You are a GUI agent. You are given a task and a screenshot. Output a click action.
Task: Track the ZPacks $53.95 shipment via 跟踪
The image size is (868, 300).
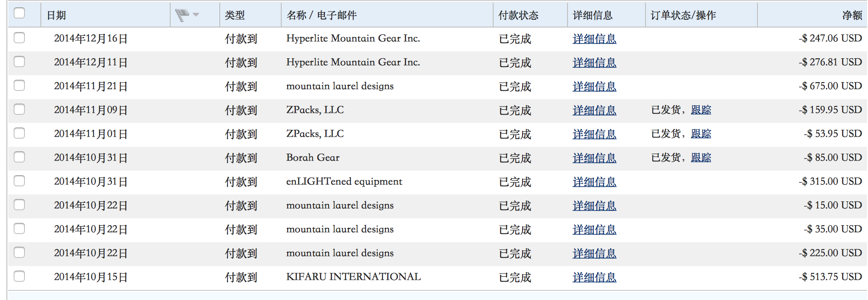(701, 134)
